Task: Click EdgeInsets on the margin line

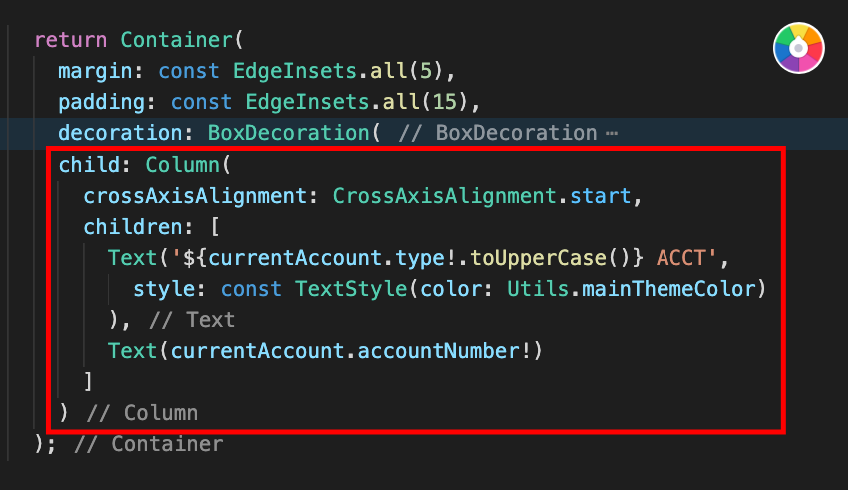Action: (295, 71)
